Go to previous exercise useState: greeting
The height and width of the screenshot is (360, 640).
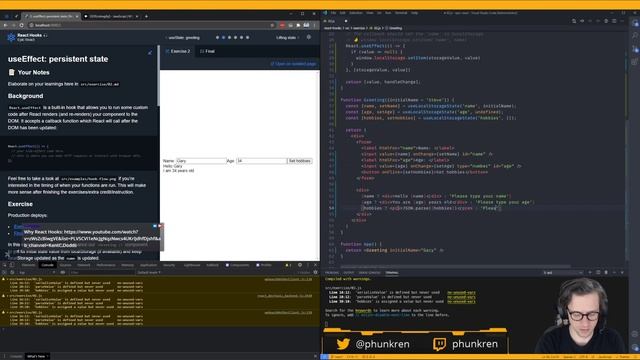point(182,38)
